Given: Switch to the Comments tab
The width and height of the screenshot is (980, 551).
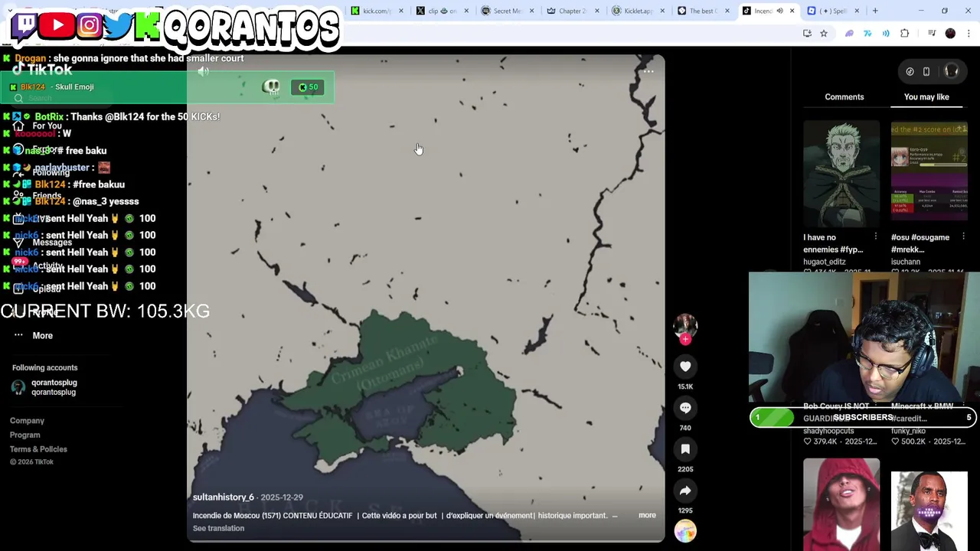Looking at the screenshot, I should click(x=844, y=97).
